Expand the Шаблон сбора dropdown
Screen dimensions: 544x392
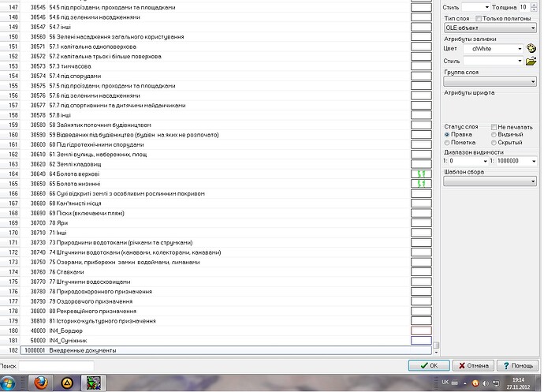490,181
